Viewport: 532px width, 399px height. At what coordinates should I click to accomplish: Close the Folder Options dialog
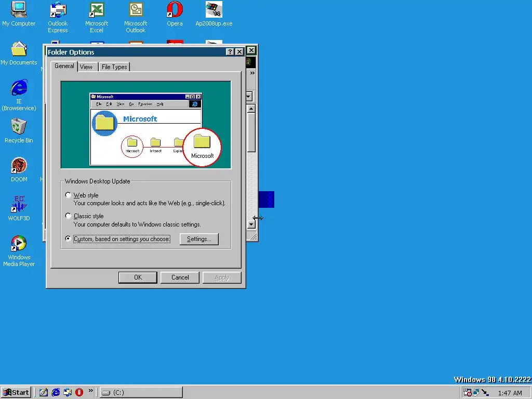240,51
